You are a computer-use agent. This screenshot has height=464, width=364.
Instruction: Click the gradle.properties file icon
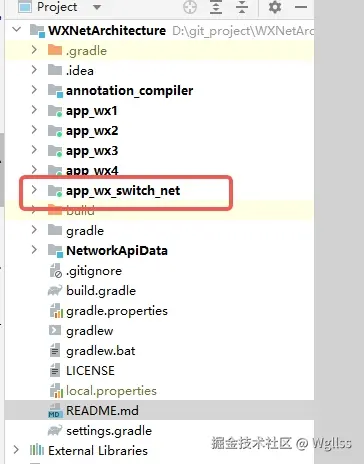(56, 311)
